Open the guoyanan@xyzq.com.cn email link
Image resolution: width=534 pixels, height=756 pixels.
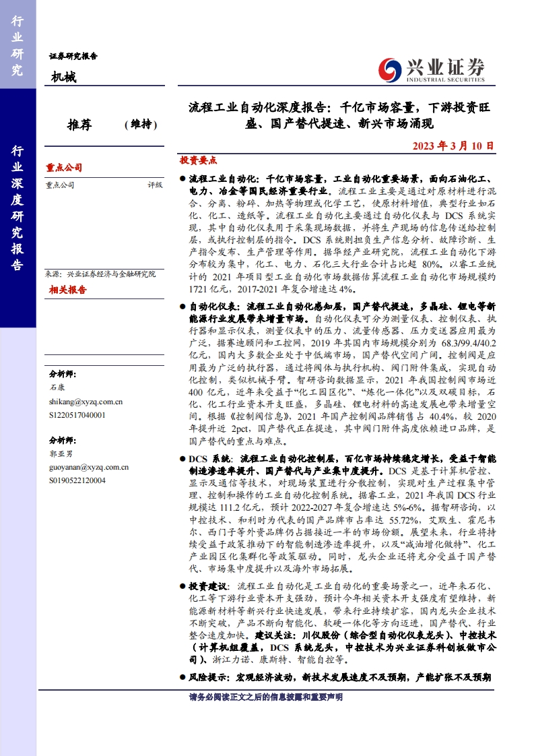click(x=88, y=467)
